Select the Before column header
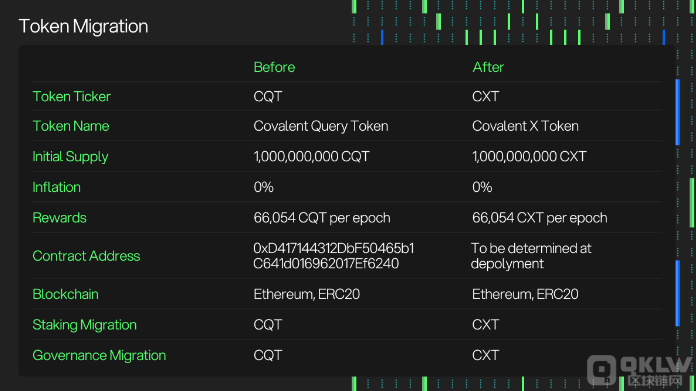This screenshot has width=696, height=391. point(274,67)
